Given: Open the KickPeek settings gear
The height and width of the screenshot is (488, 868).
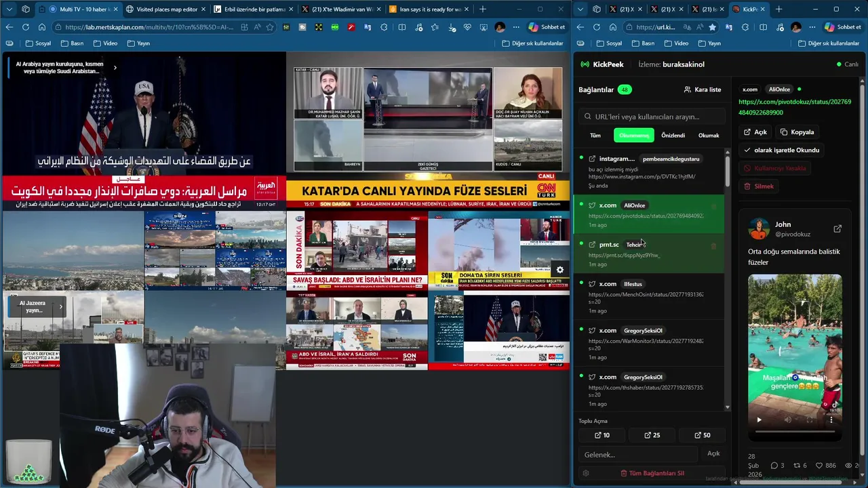Looking at the screenshot, I should point(586,473).
